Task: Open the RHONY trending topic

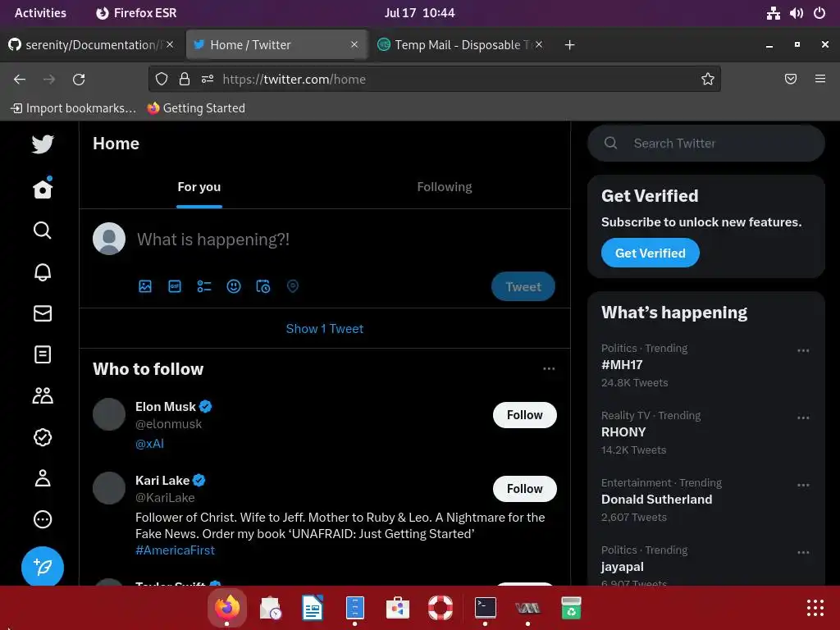Action: (623, 431)
